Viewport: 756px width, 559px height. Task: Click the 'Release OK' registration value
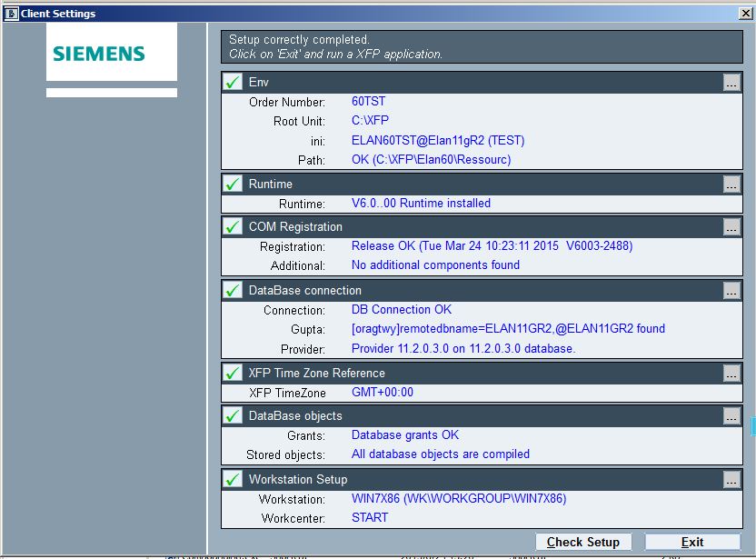tap(492, 246)
